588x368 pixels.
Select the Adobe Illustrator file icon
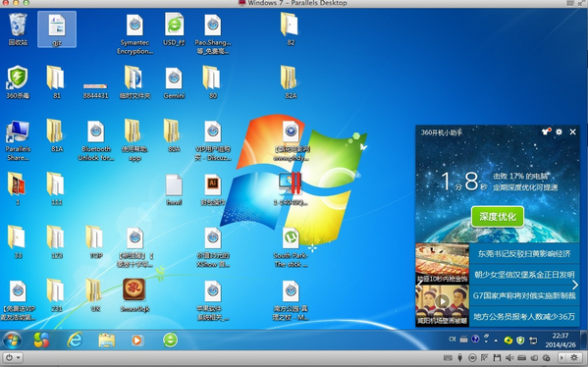click(213, 189)
